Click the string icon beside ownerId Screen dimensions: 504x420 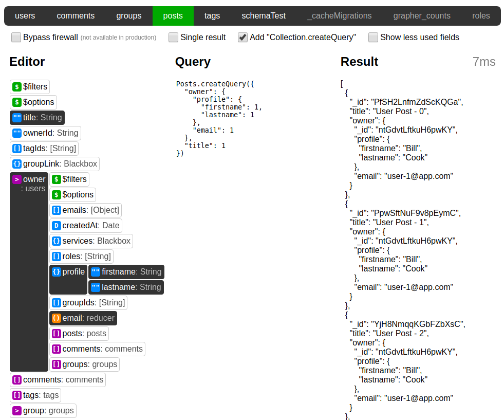tap(17, 133)
